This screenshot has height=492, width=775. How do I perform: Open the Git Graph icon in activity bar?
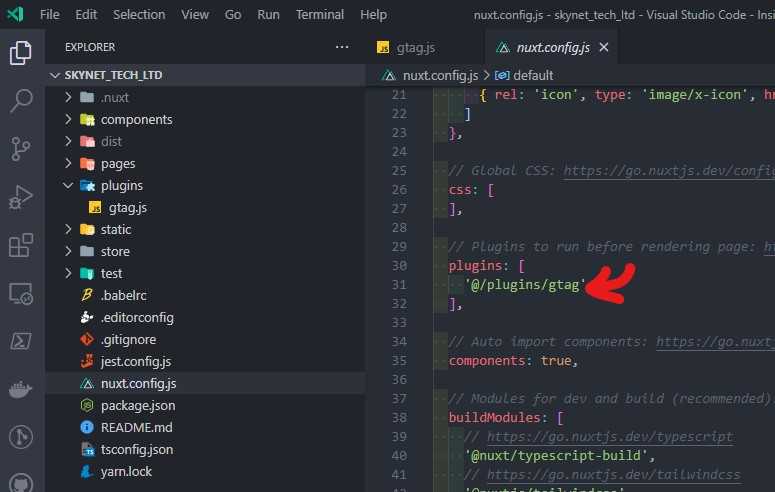pyautogui.click(x=20, y=437)
